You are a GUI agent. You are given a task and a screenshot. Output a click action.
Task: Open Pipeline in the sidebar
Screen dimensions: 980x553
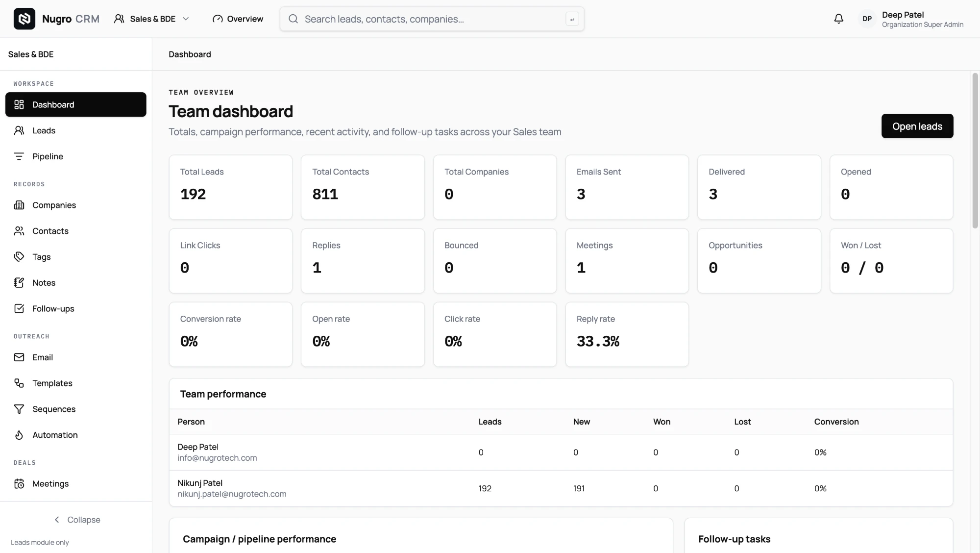[x=76, y=156]
